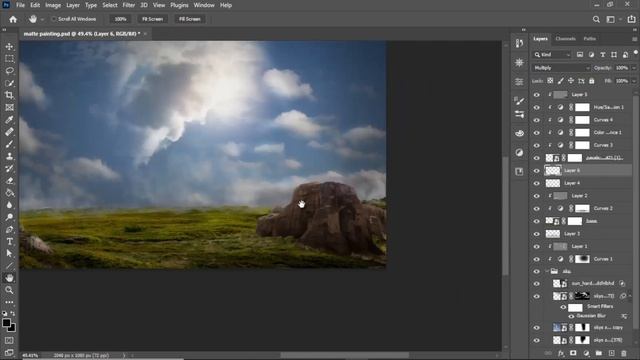Toggle visibility of Curves 3 layer
The height and width of the screenshot is (360, 640).
tap(536, 145)
